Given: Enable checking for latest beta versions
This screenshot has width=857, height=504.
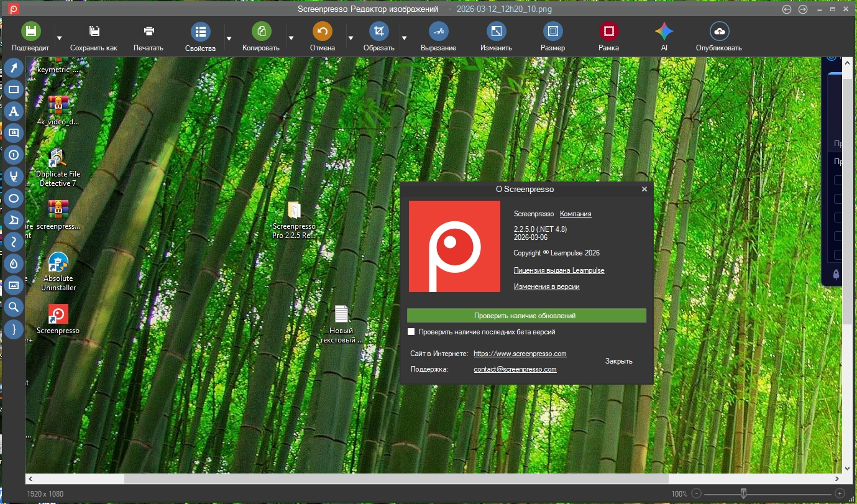Looking at the screenshot, I should [411, 332].
